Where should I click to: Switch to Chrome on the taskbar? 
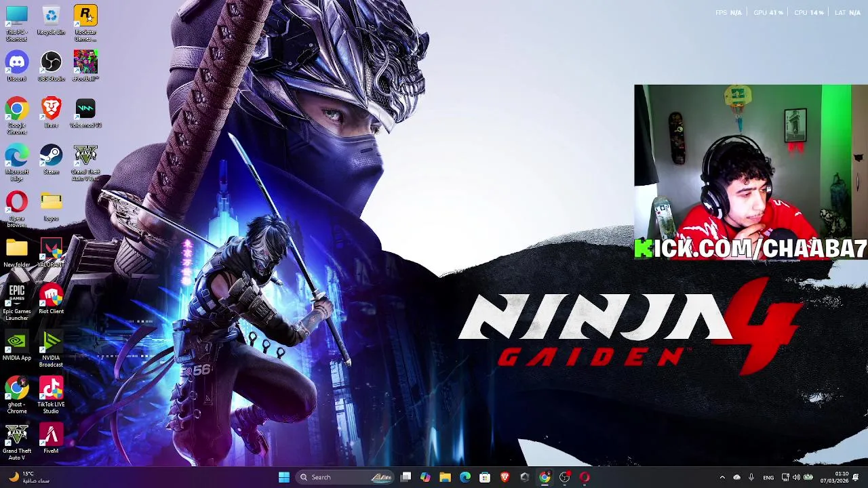pyautogui.click(x=545, y=477)
